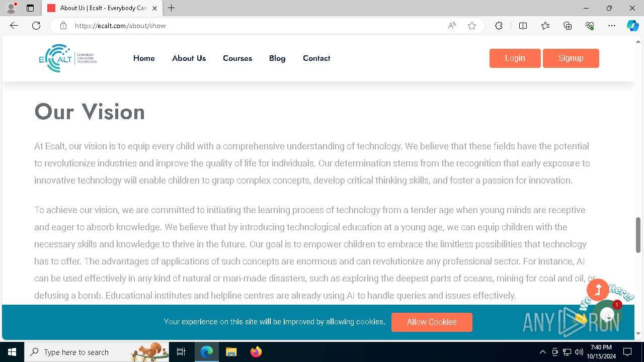Screen dimensions: 644x362
Task: Add this page to favorites
Action: (472, 26)
